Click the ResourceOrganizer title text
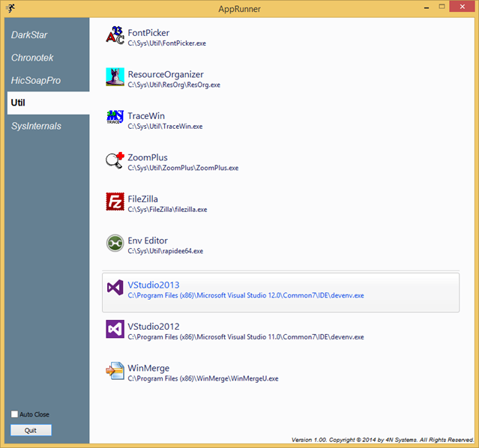Viewport: 479px width, 448px height. pyautogui.click(x=166, y=74)
